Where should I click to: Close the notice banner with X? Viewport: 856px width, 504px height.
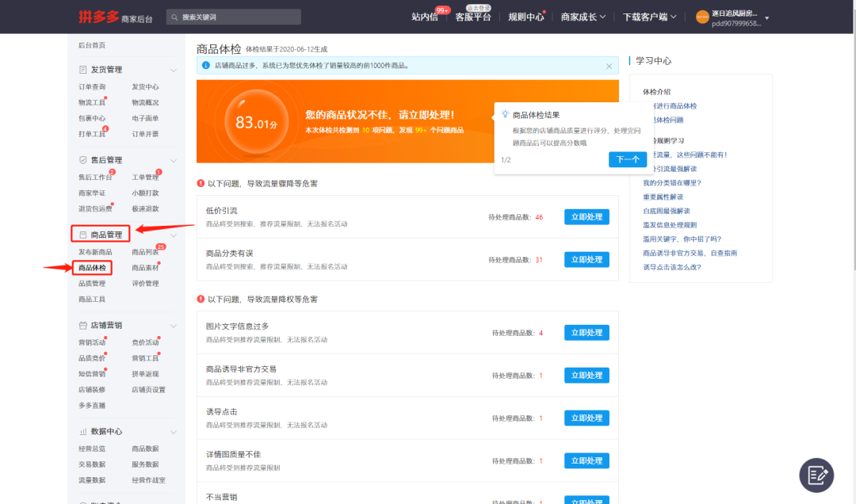[x=609, y=66]
